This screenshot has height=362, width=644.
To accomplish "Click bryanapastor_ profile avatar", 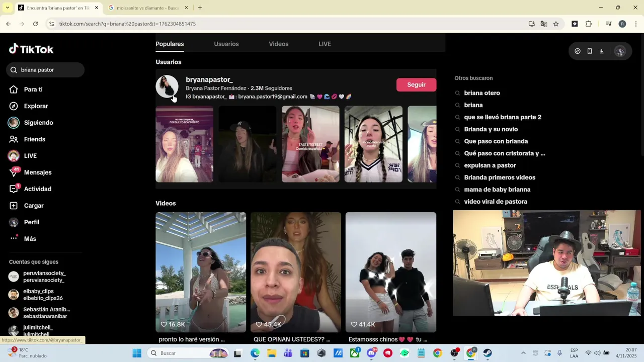I will 167,86.
